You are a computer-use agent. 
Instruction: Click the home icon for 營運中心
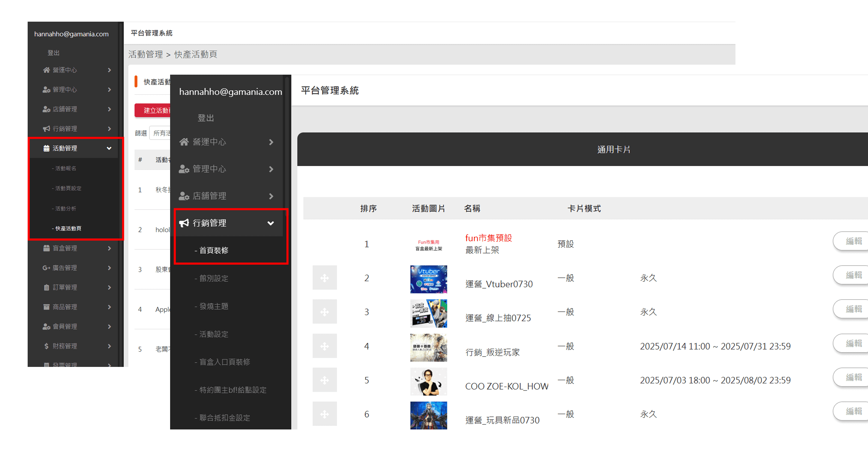[184, 142]
